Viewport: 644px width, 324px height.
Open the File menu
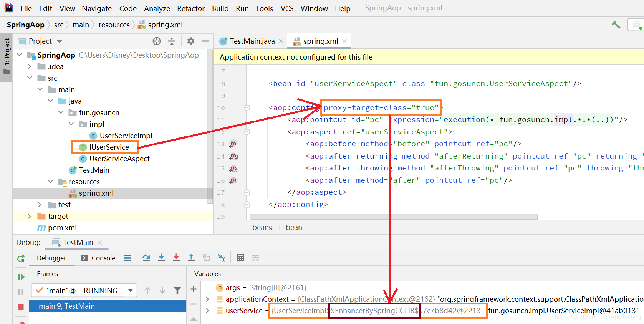tap(26, 8)
